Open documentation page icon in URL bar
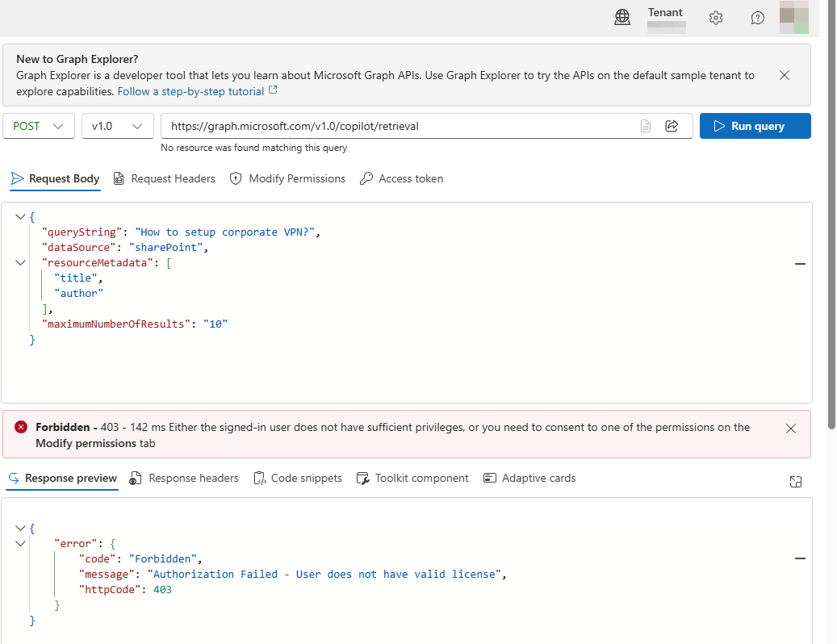 pyautogui.click(x=646, y=126)
